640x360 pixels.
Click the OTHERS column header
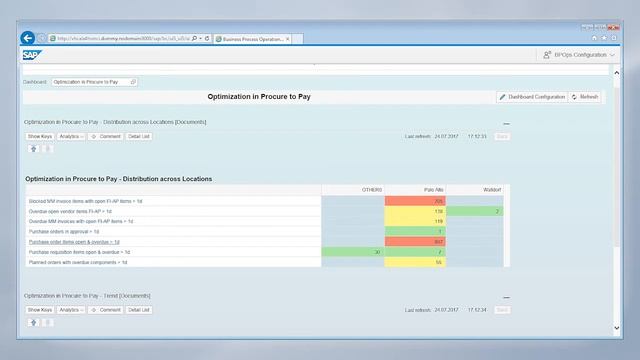353,190
